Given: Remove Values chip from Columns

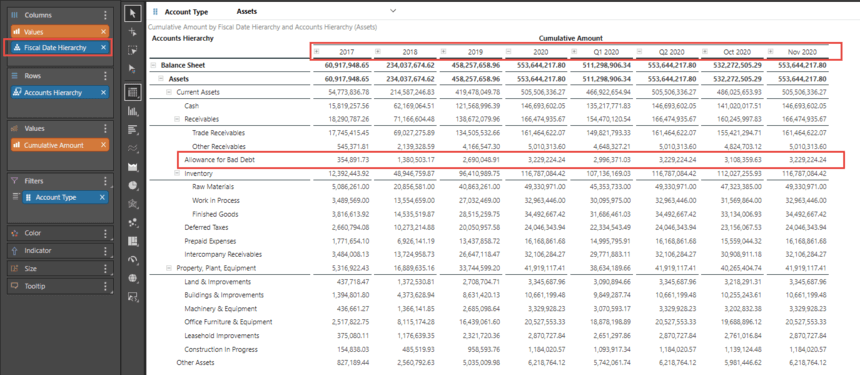Looking at the screenshot, I should [104, 32].
